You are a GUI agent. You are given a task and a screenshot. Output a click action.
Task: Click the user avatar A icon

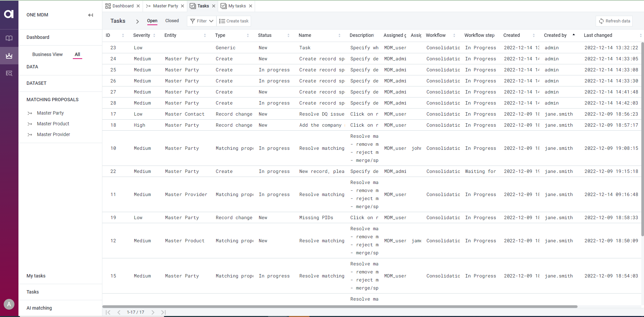click(9, 304)
